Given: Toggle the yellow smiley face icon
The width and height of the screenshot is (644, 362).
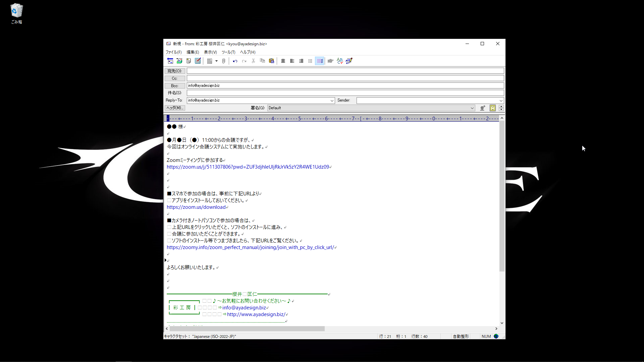Looking at the screenshot, I should (x=492, y=108).
